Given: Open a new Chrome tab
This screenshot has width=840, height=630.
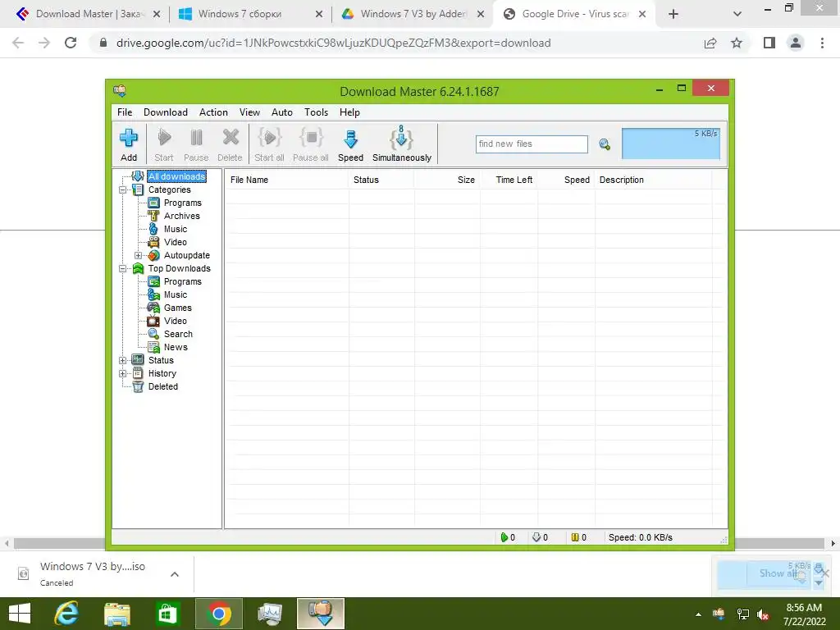Looking at the screenshot, I should tap(673, 14).
